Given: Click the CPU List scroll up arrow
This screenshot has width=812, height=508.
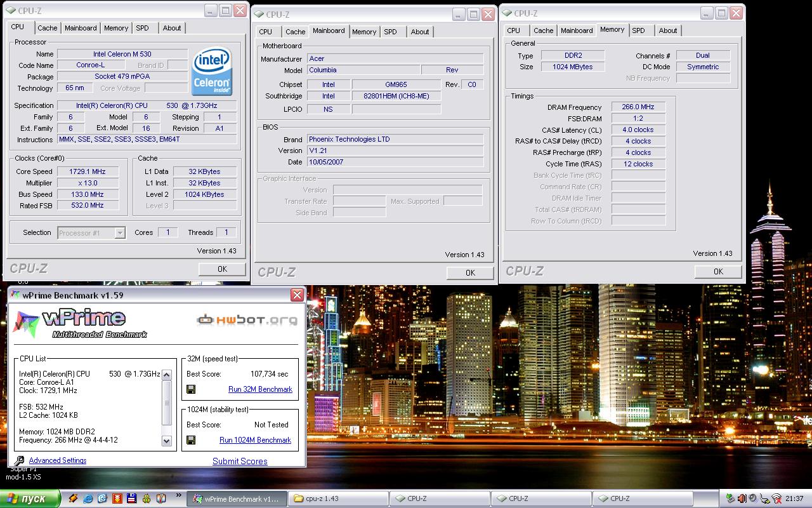Looking at the screenshot, I should [167, 375].
